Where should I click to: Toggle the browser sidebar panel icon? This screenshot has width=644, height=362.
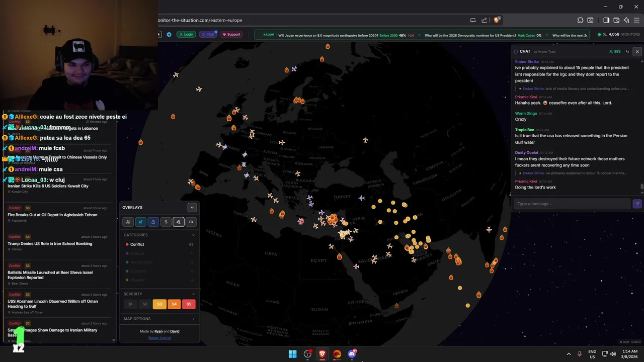(606, 20)
